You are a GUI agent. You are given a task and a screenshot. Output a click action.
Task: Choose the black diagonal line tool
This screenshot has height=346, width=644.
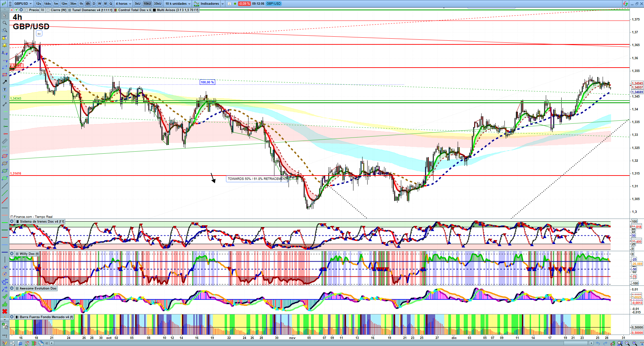(5, 186)
